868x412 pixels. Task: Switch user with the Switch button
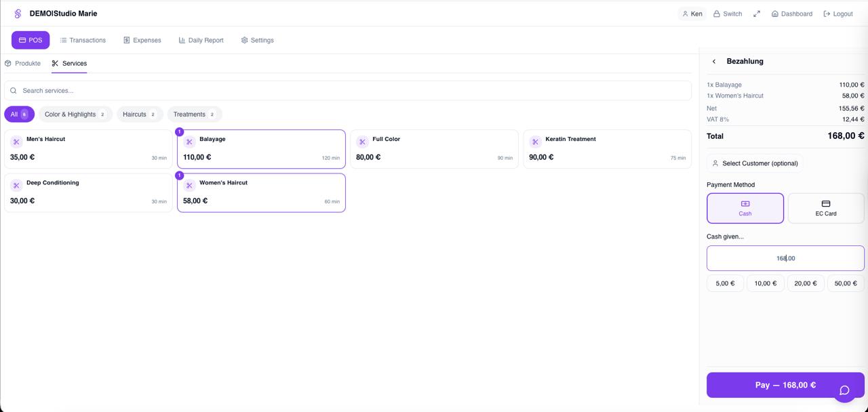coord(728,14)
